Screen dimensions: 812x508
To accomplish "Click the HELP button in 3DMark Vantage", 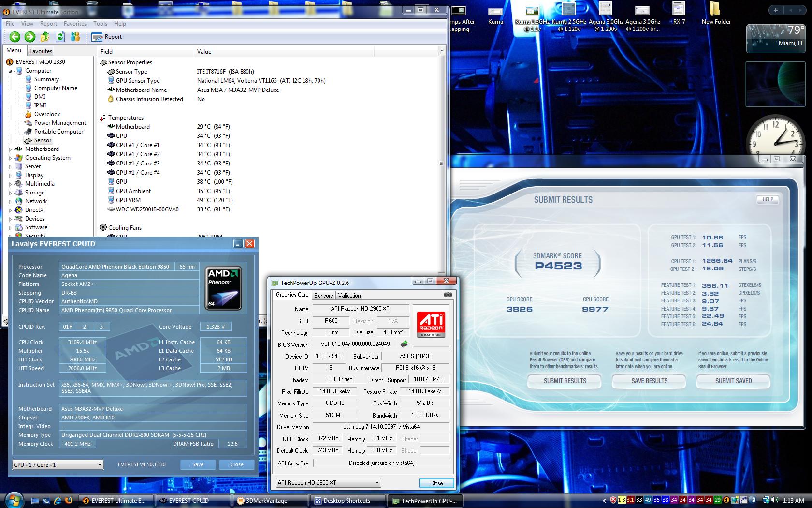I will pyautogui.click(x=768, y=199).
